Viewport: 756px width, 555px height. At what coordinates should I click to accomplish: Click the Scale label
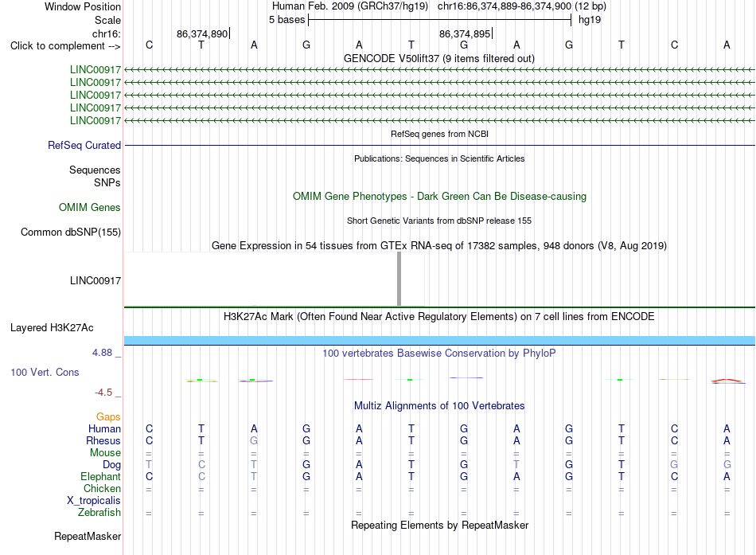[108, 20]
